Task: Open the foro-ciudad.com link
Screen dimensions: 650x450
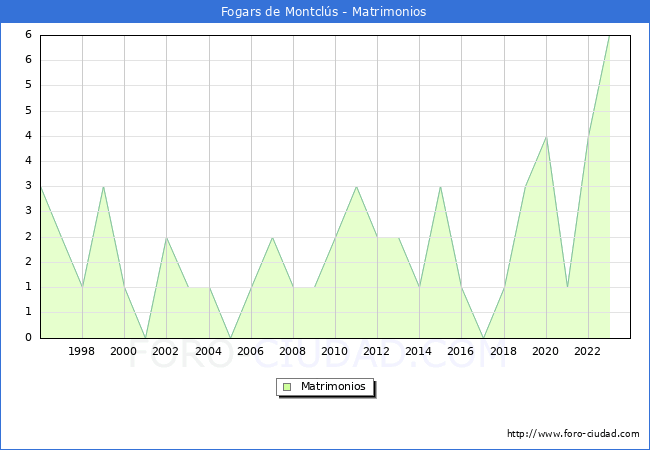Action: pyautogui.click(x=573, y=434)
